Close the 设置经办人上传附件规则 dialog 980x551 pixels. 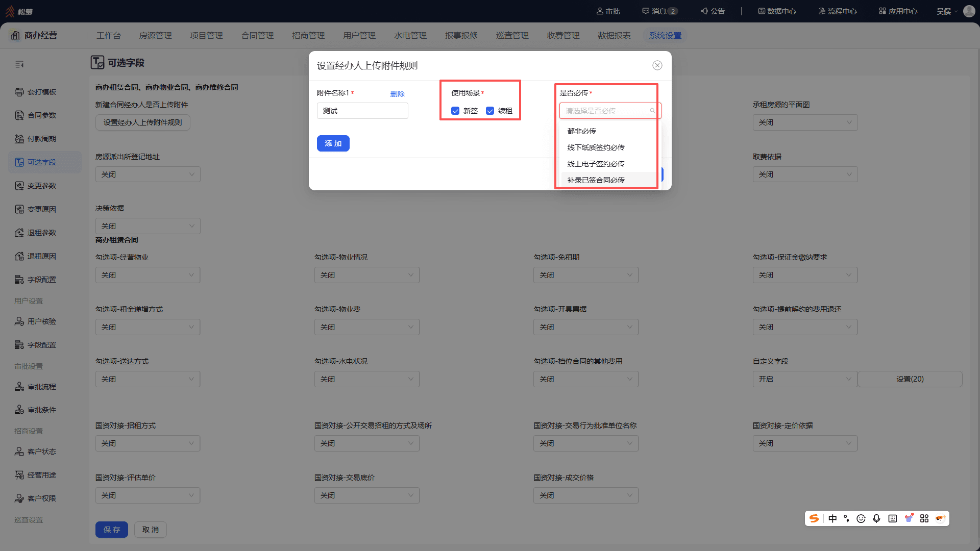click(657, 65)
